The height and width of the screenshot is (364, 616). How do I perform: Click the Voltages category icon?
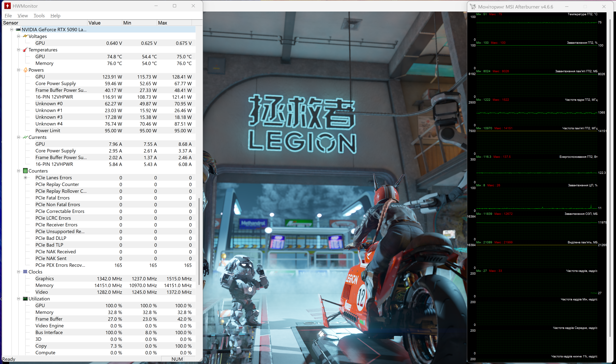pos(25,36)
